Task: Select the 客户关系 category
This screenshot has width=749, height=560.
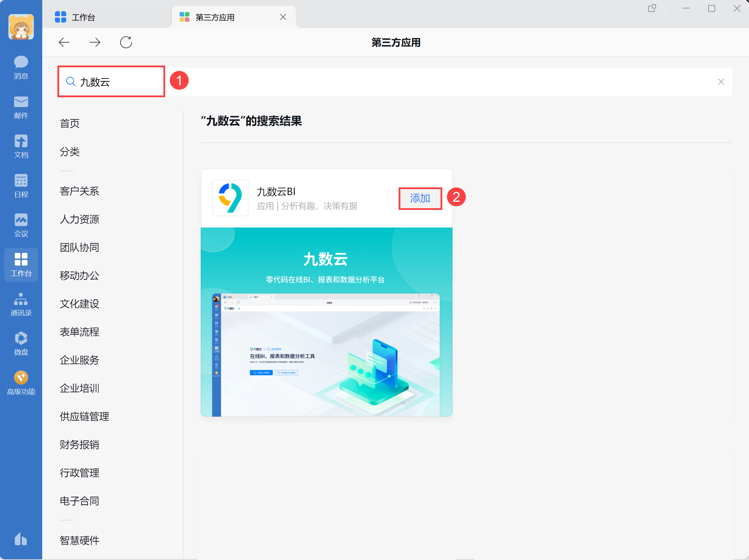Action: [x=79, y=191]
